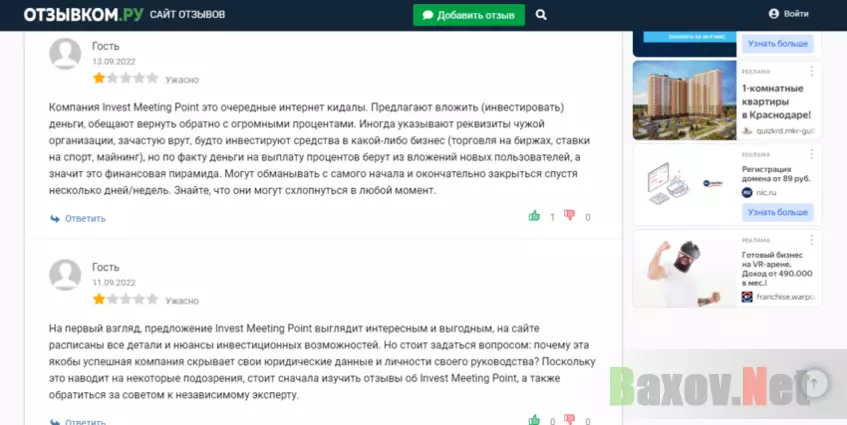The height and width of the screenshot is (425, 847).
Task: Click guest avatar of the 13.09.2022 review
Action: pos(65,54)
